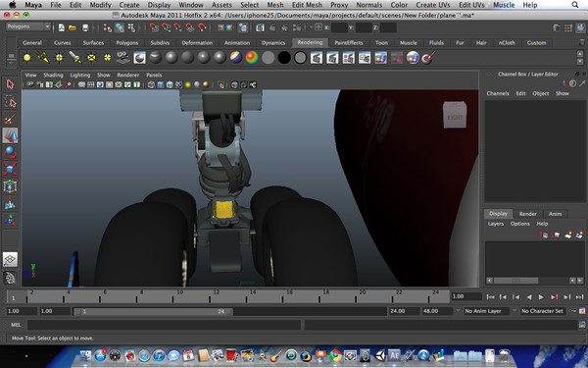This screenshot has height=368, width=588.
Task: Click the shelf up arrow
Action: coord(580,54)
